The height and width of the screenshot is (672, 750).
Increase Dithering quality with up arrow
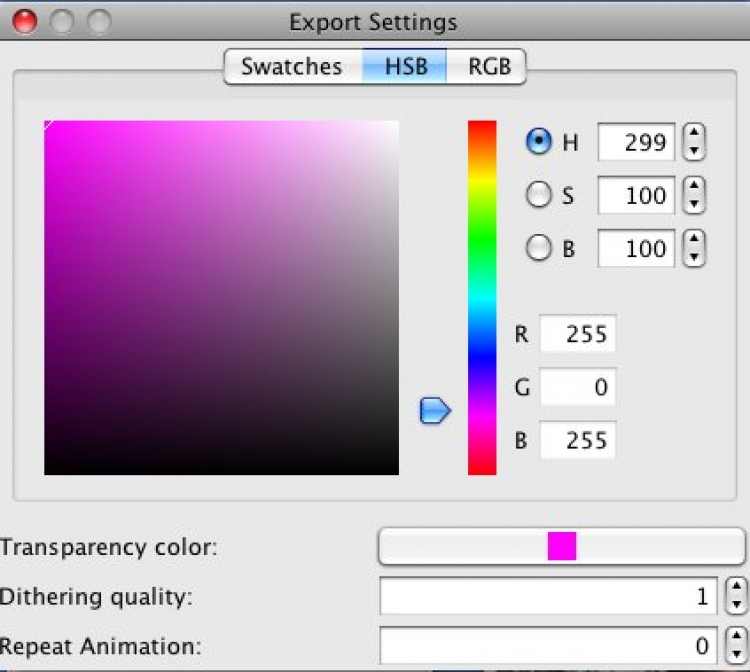[737, 589]
